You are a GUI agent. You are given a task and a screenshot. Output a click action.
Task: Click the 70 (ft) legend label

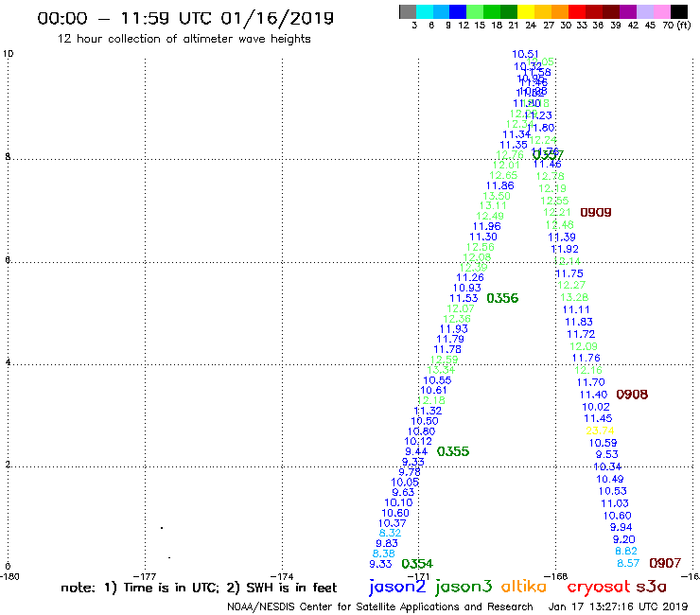(x=676, y=25)
